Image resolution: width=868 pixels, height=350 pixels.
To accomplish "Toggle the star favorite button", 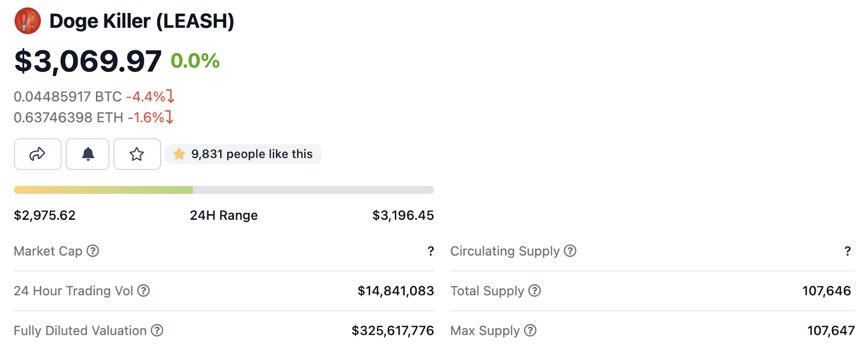I will tap(137, 154).
